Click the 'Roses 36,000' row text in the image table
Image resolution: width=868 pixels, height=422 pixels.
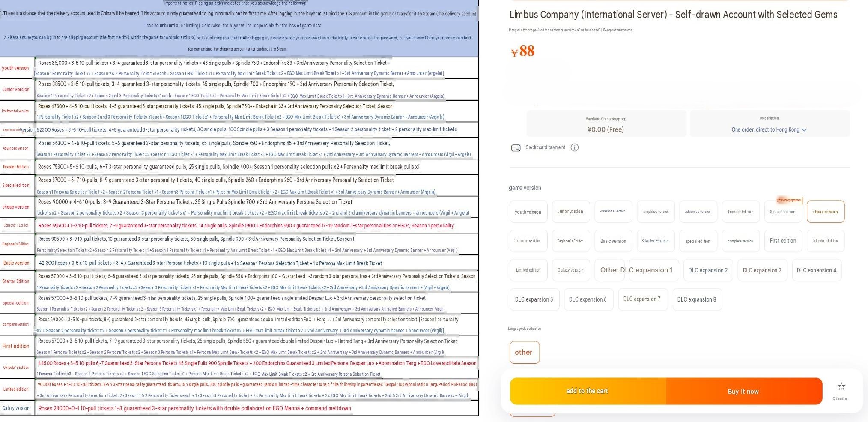coord(214,63)
